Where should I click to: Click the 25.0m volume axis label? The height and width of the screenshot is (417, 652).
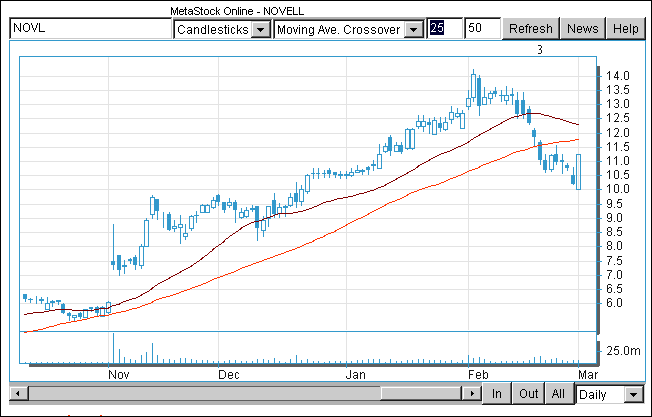[623, 351]
